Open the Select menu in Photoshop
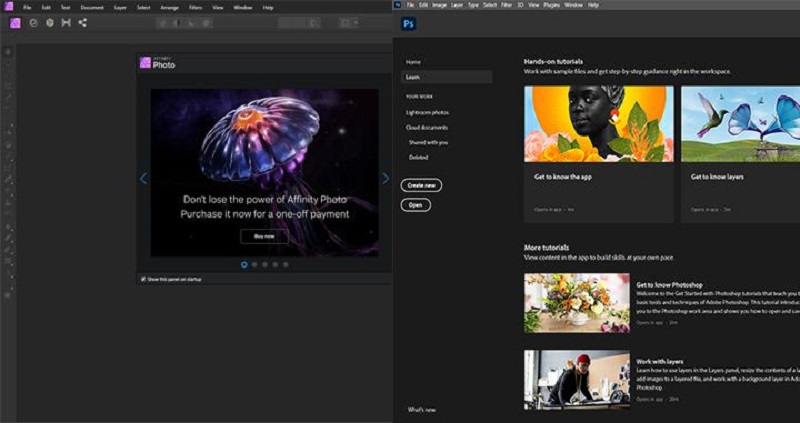Viewport: 800px width, 423px height. coord(490,5)
